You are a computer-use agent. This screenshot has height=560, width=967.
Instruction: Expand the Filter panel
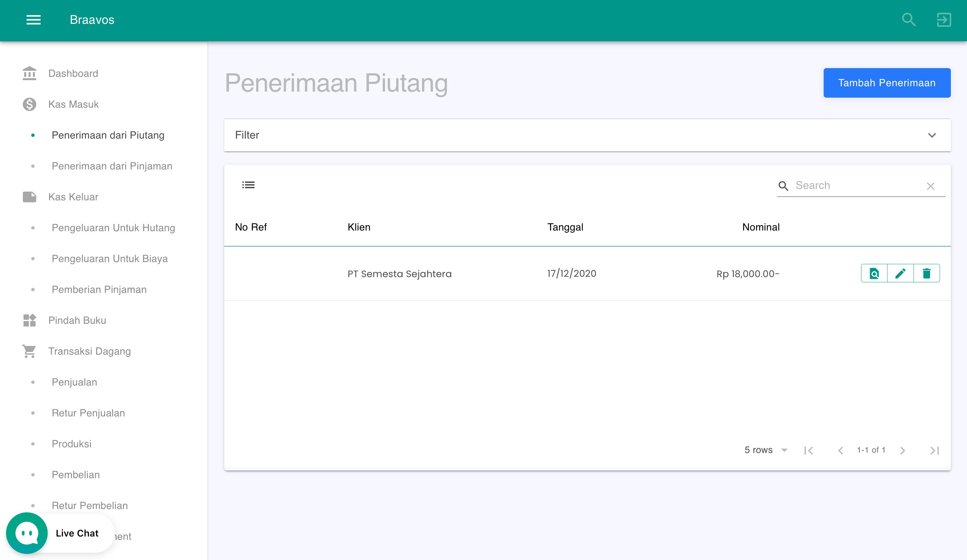(x=932, y=135)
